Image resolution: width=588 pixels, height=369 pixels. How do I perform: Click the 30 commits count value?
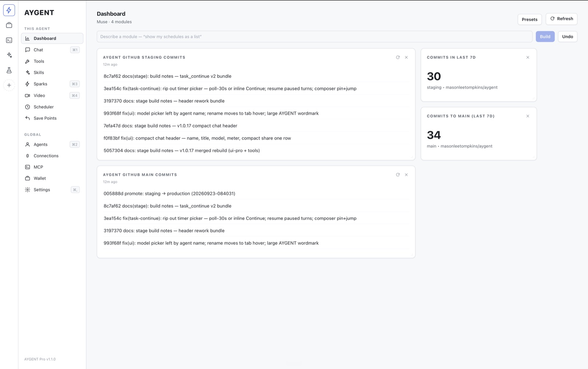tap(434, 76)
